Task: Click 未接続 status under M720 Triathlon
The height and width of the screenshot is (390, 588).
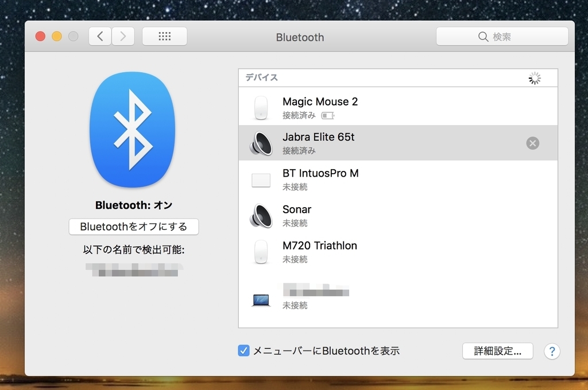Action: click(295, 259)
